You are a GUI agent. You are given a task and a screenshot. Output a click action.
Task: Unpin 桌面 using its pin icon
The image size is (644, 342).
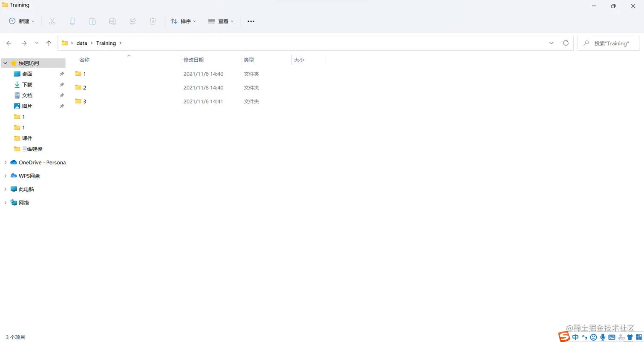(62, 74)
